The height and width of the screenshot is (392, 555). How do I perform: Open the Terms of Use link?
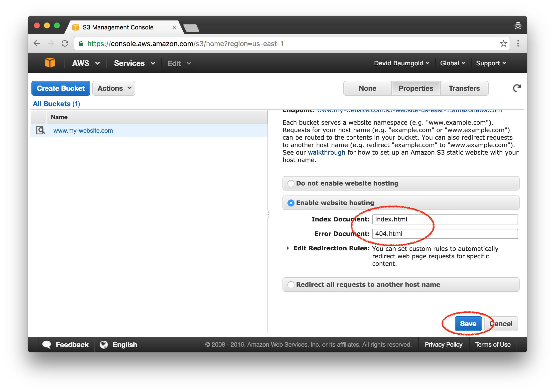click(x=493, y=345)
